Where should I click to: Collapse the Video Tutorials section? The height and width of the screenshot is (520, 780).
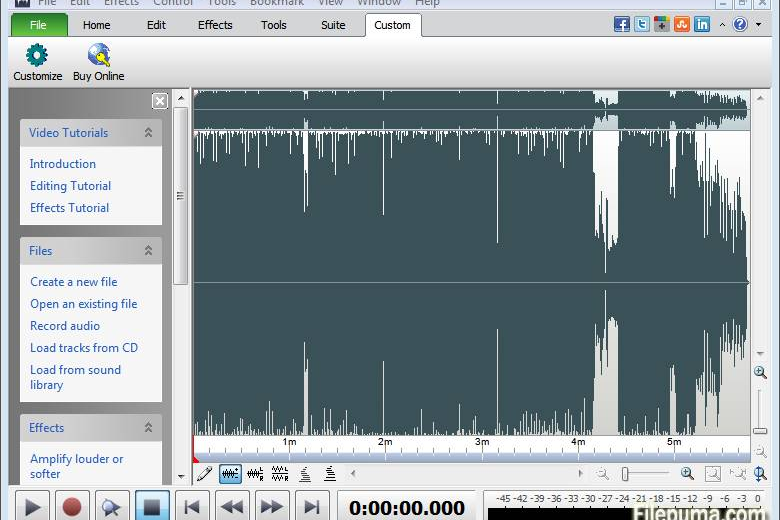coord(148,132)
